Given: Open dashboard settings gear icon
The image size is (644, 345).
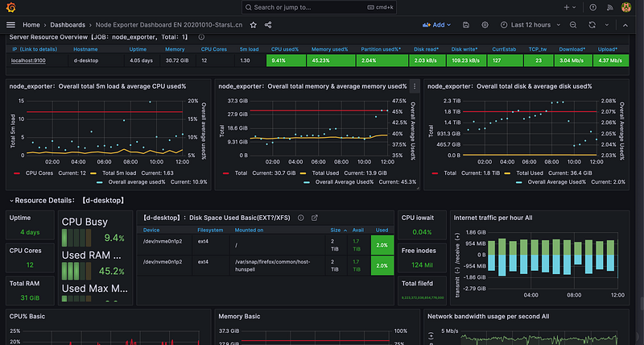Looking at the screenshot, I should click(485, 25).
